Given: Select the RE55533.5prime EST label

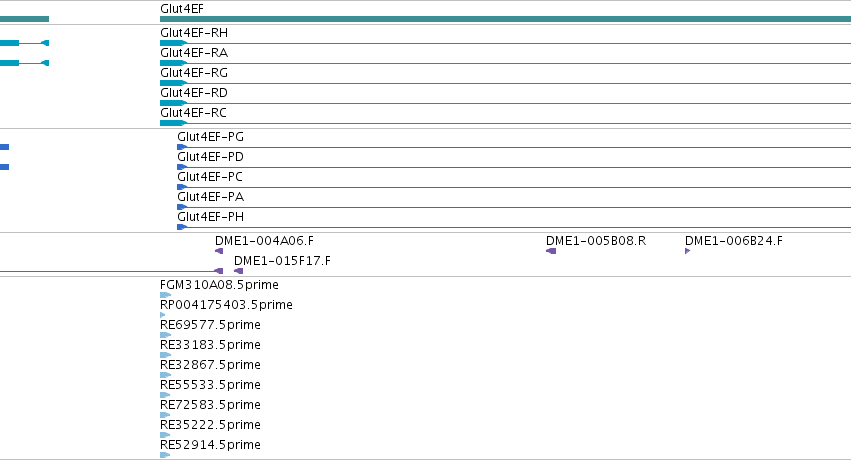Looking at the screenshot, I should click(x=211, y=385).
